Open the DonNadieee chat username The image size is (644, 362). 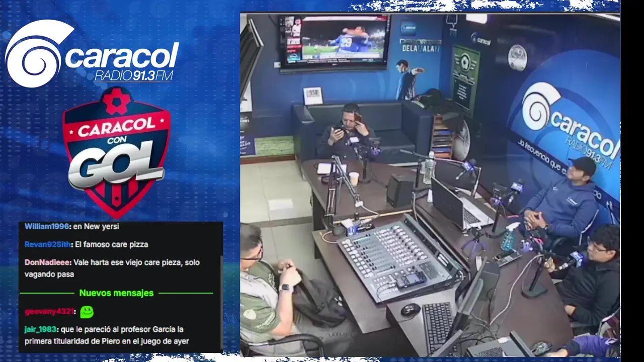click(48, 262)
